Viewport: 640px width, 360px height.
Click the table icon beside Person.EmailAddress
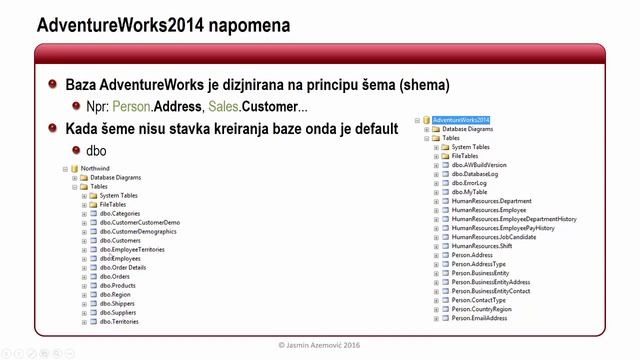point(445,318)
